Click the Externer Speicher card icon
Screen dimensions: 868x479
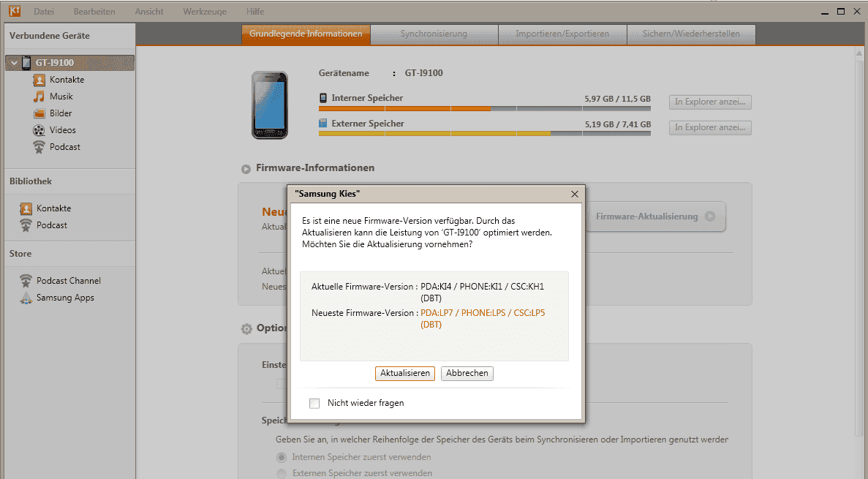[x=323, y=124]
